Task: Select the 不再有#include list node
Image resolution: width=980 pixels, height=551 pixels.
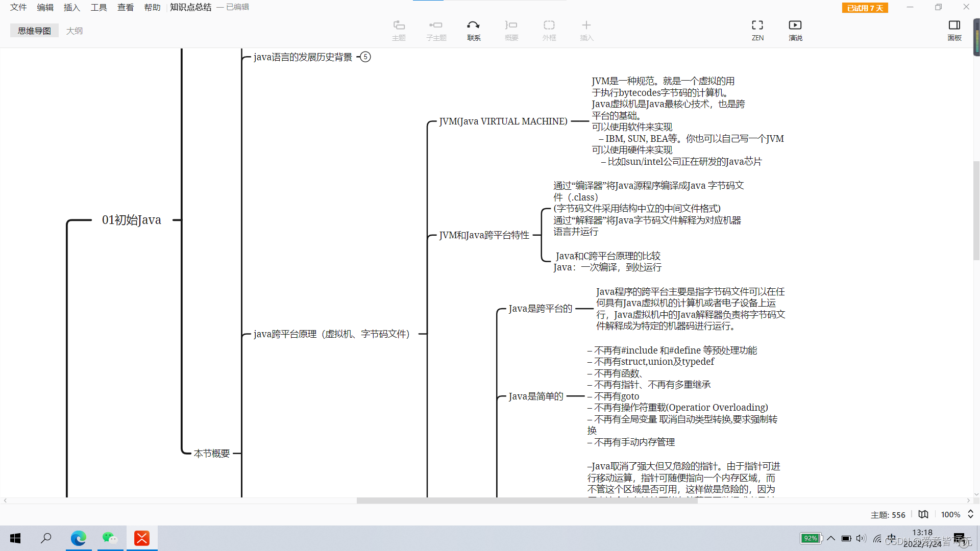Action: [682, 396]
